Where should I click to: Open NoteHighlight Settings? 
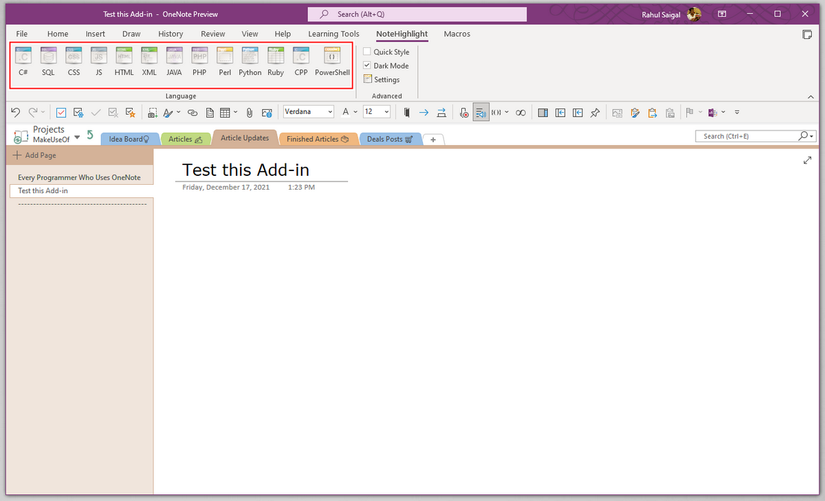(x=382, y=79)
